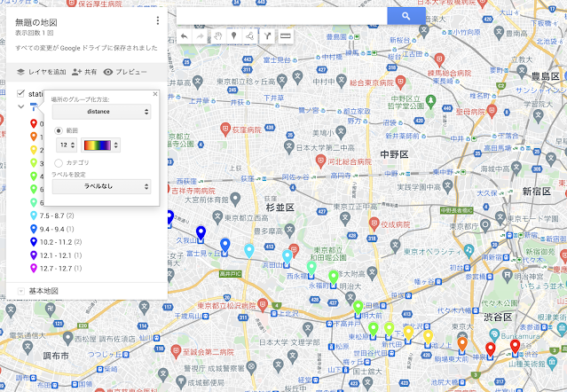Viewport: 567px width, 392px height.
Task: Click the red map pin at 渋谷 station
Action: tap(515, 346)
